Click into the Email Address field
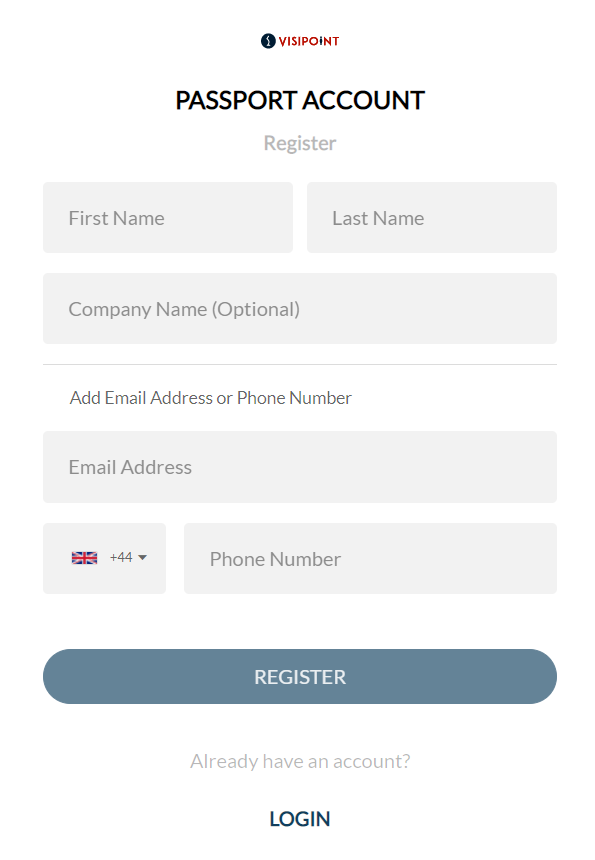The height and width of the screenshot is (860, 595). point(300,467)
